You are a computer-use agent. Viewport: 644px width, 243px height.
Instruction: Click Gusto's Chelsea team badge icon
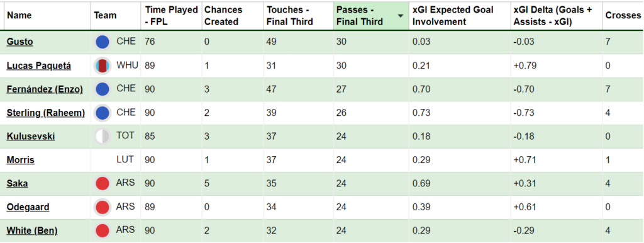click(x=103, y=42)
